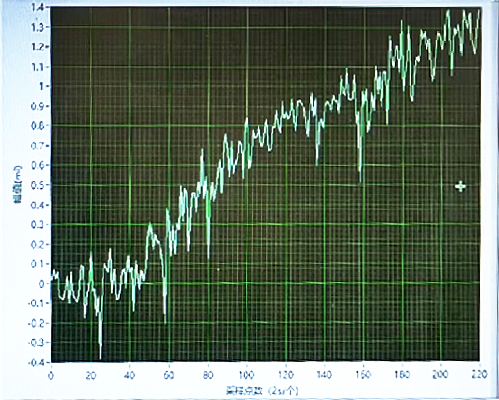This screenshot has height=400, width=499.
Task: Click the Y-axis tick label 1.3
Action: pyautogui.click(x=38, y=27)
